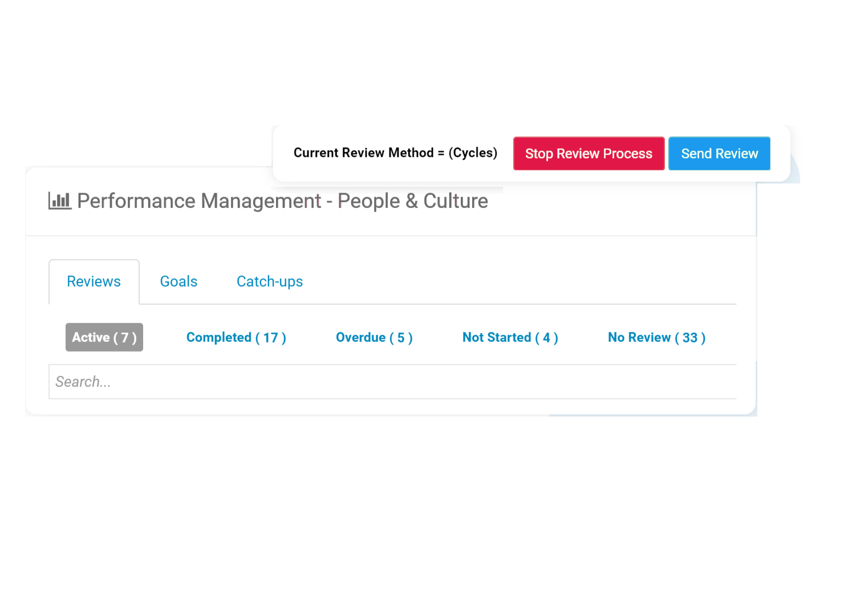Screen dimensions: 844x616
Task: Click the Current Review Method = (Cycles) label
Action: [395, 153]
